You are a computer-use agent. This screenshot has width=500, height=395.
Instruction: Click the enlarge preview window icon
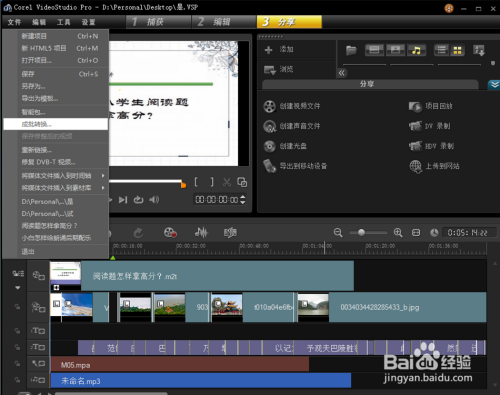click(242, 182)
